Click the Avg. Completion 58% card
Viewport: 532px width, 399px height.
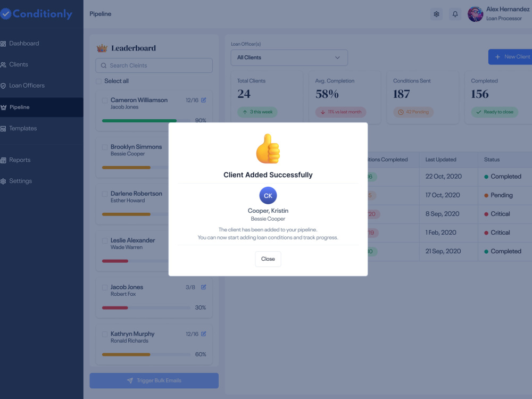pos(345,97)
